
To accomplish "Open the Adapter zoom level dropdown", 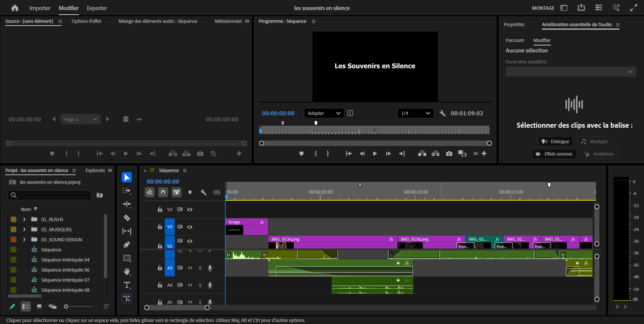I will click(324, 113).
